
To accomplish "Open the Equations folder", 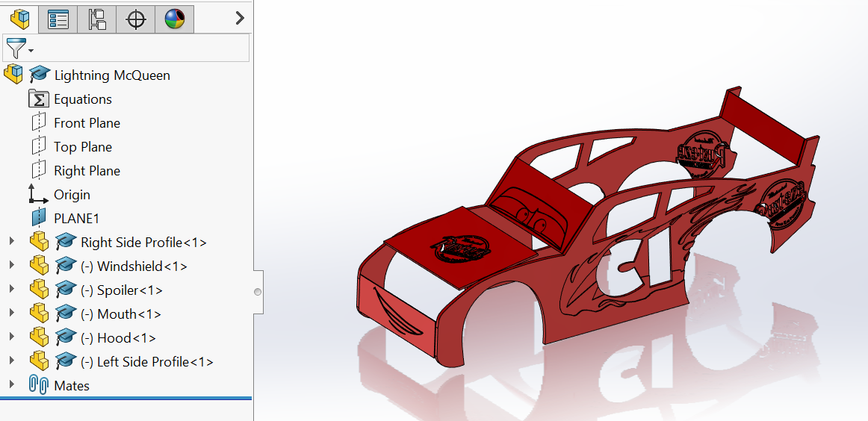I will [x=82, y=99].
